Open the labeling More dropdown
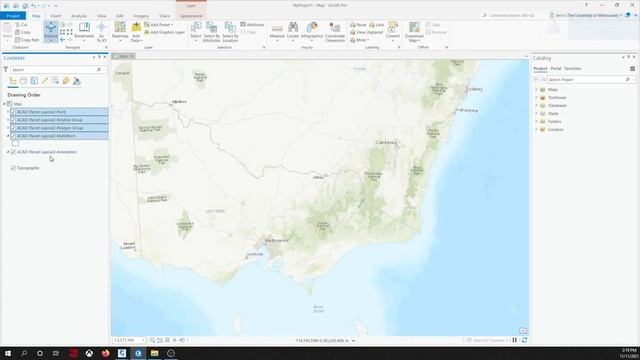640x360 pixels. tap(360, 40)
